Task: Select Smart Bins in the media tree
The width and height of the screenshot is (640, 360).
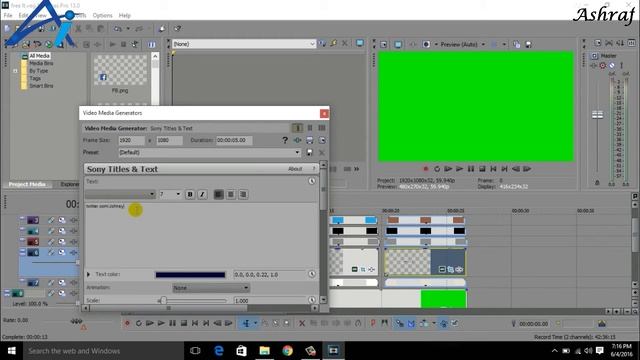Action: point(41,86)
